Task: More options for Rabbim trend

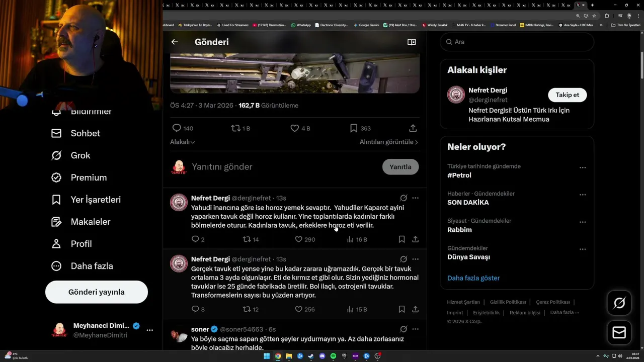Action: coord(583,222)
